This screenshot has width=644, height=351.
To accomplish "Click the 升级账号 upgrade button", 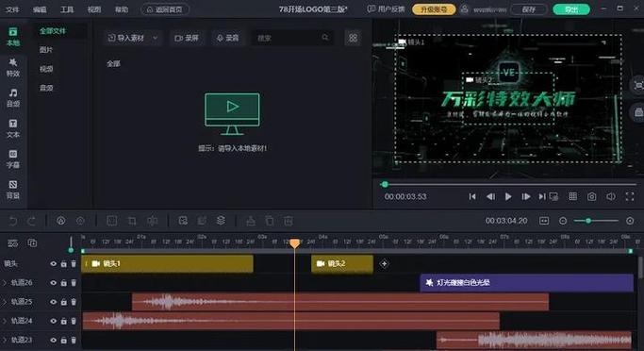I will (434, 9).
